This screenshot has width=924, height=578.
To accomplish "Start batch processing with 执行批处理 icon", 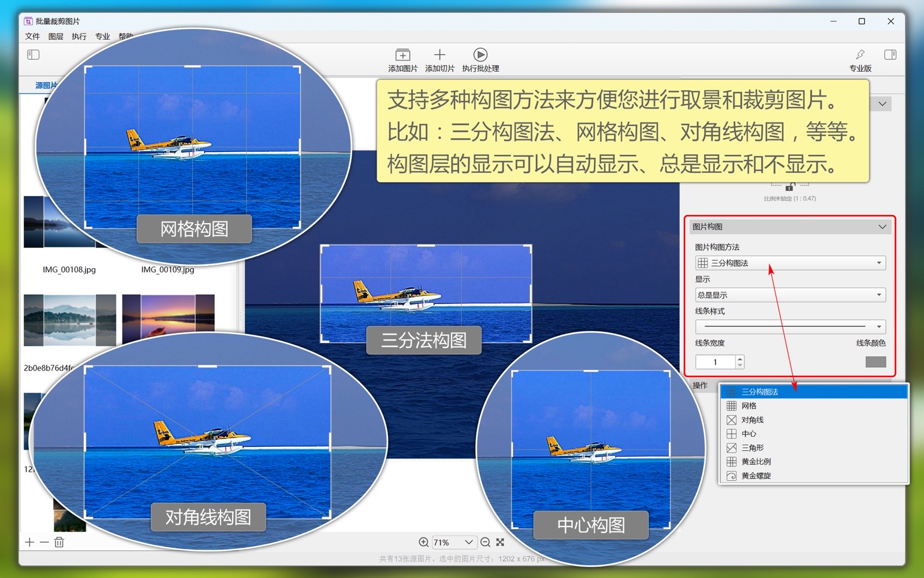I will pos(480,55).
